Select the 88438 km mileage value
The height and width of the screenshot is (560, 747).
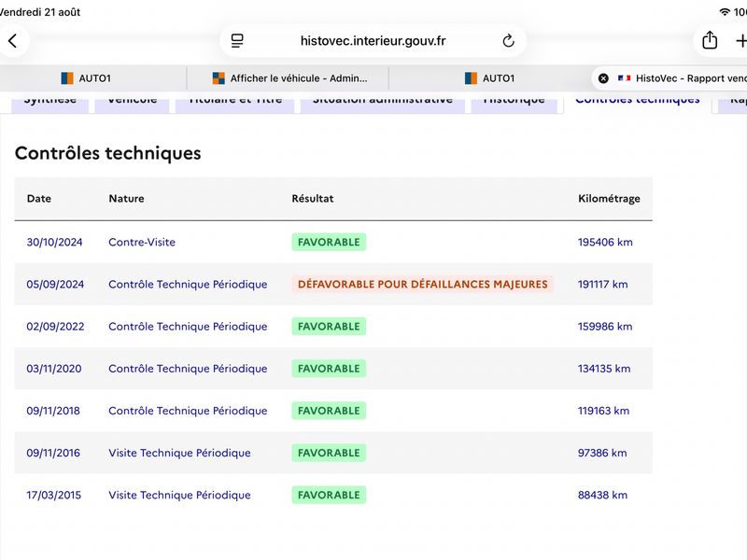(602, 496)
